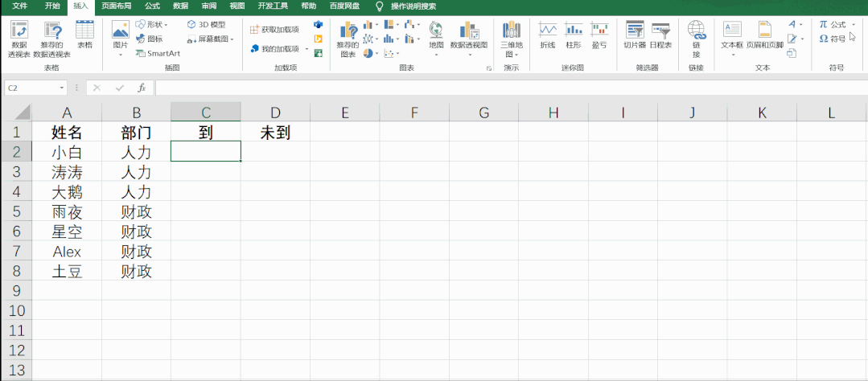Insert Line sparkline (折线)
This screenshot has height=381, width=868.
(x=548, y=35)
